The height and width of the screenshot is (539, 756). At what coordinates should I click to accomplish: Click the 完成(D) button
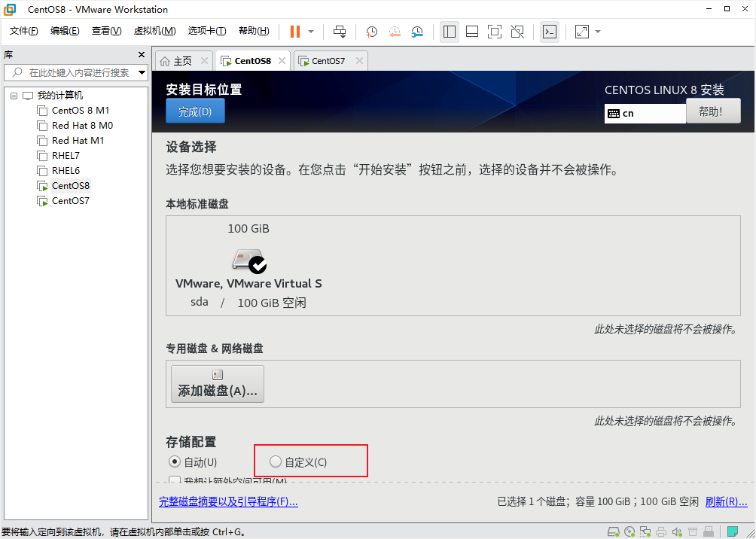pyautogui.click(x=195, y=111)
